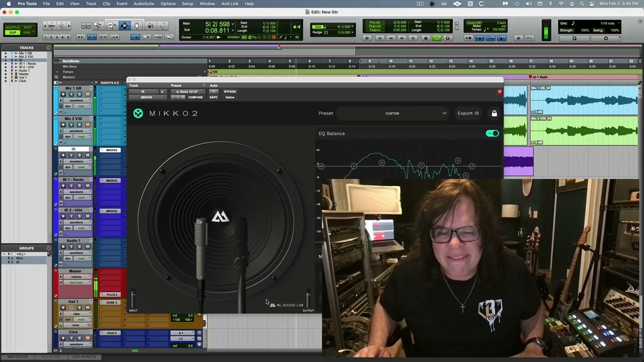Viewport: 644px width, 362px height.
Task: Click Return to Zero transport button
Action: 380,38
